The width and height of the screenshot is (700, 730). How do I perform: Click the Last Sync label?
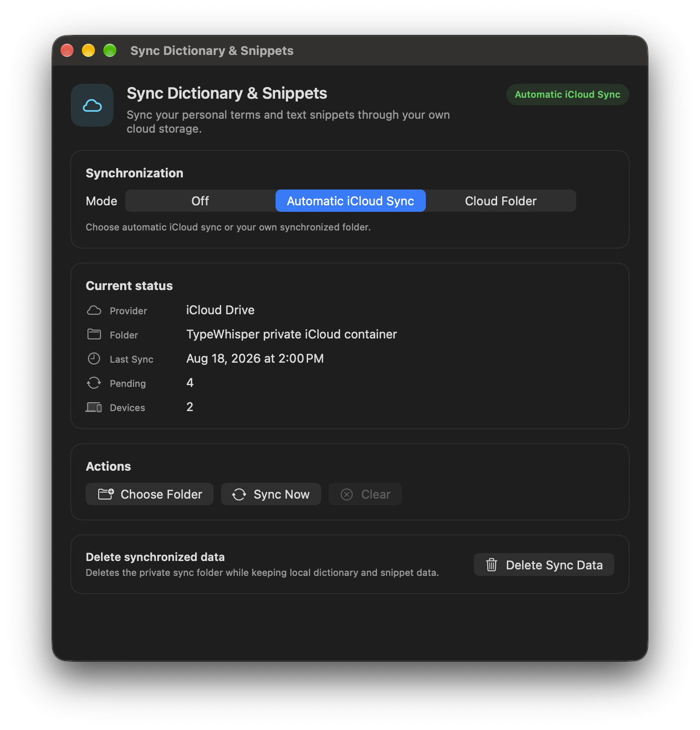click(x=132, y=359)
